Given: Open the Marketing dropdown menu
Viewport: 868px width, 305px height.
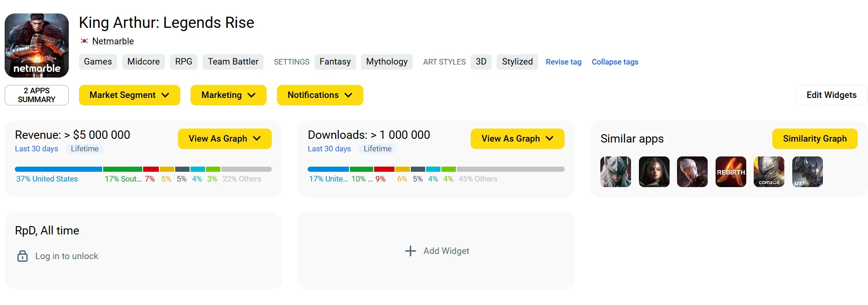Looking at the screenshot, I should point(228,95).
